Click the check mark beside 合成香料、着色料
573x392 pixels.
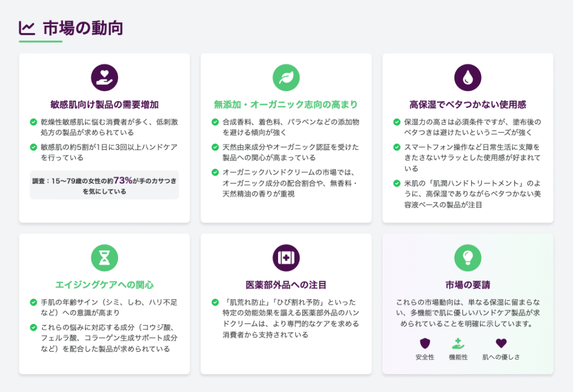215,122
